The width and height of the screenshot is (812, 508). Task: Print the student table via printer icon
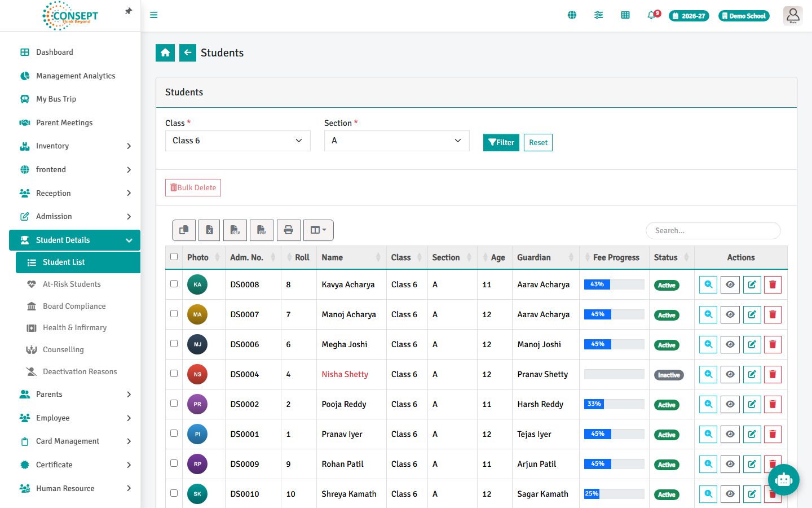tap(288, 230)
